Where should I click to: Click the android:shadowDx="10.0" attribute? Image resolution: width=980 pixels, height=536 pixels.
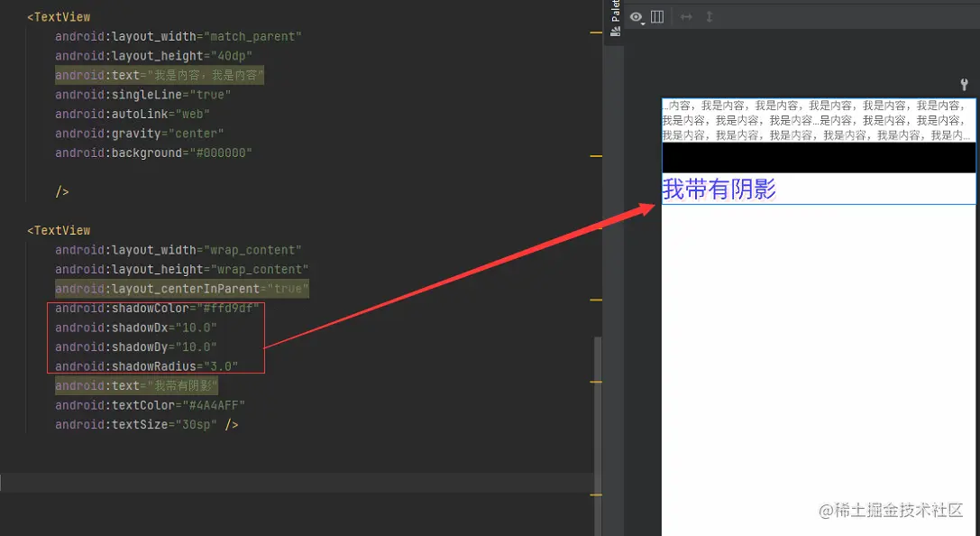point(136,328)
